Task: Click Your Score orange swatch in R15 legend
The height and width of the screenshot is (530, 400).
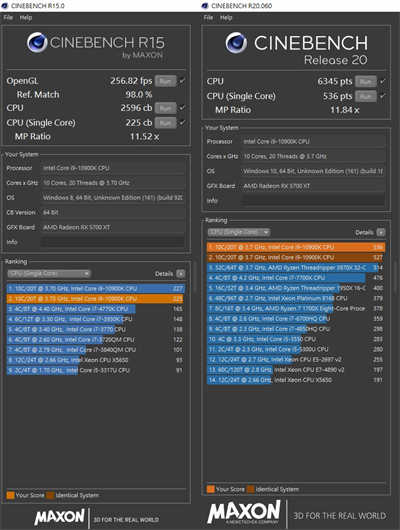Action: 10,495
